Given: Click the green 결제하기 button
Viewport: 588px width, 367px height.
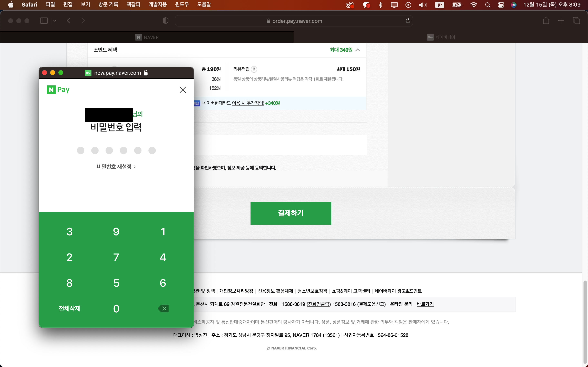Looking at the screenshot, I should click(291, 213).
